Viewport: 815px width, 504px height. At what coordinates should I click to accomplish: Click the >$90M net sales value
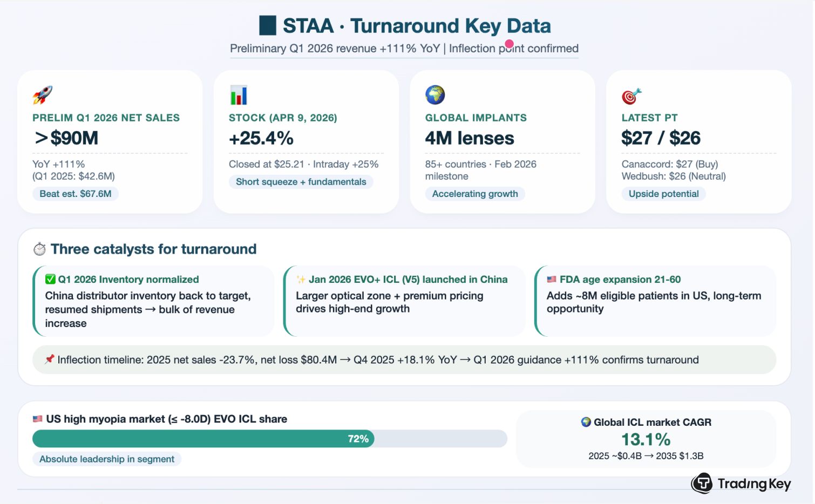tap(66, 138)
